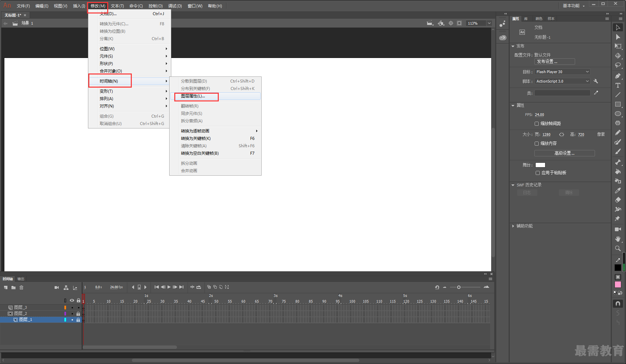The image size is (626, 364).
Task: Choose 转换为空白关键帧(B) menu item
Action: click(215, 153)
